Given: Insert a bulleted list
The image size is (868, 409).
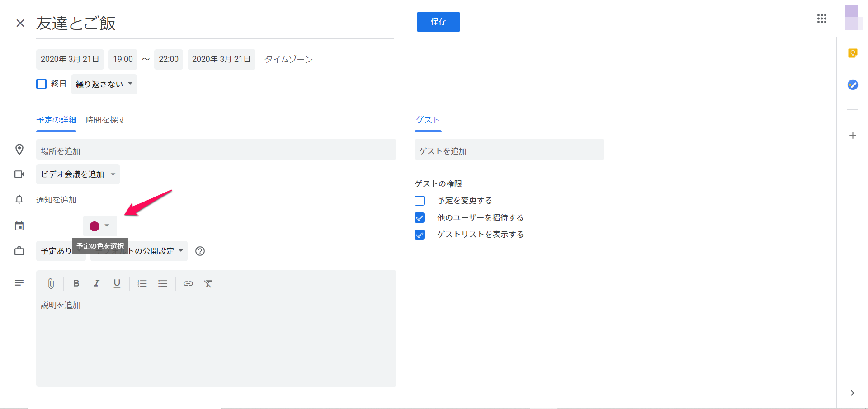Looking at the screenshot, I should pos(163,283).
